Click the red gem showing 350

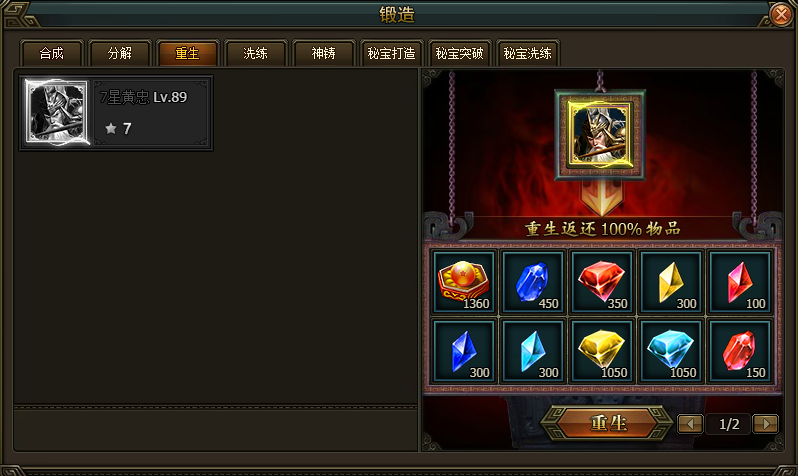[x=602, y=282]
